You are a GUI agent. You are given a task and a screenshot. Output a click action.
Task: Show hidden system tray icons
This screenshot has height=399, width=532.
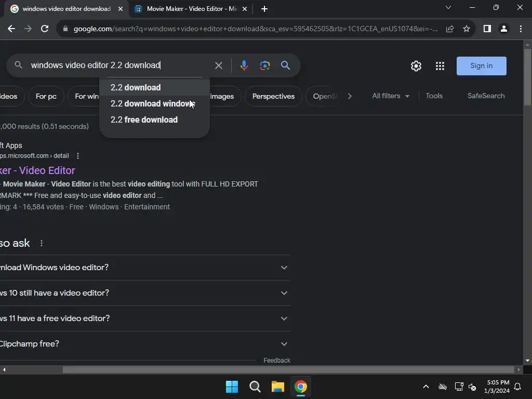point(426,387)
